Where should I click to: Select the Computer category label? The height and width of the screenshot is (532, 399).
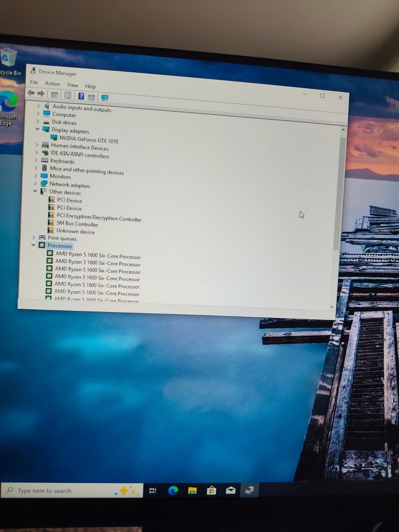64,115
